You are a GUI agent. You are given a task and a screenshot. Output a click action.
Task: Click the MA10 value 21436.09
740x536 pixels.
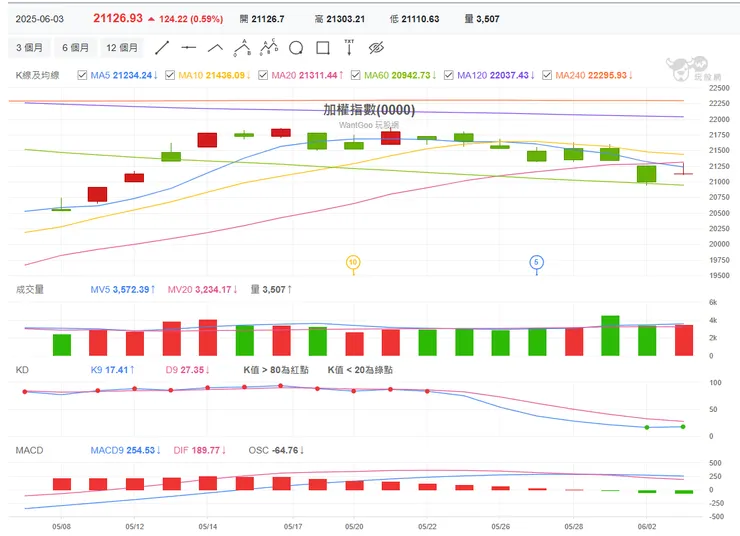[225, 75]
